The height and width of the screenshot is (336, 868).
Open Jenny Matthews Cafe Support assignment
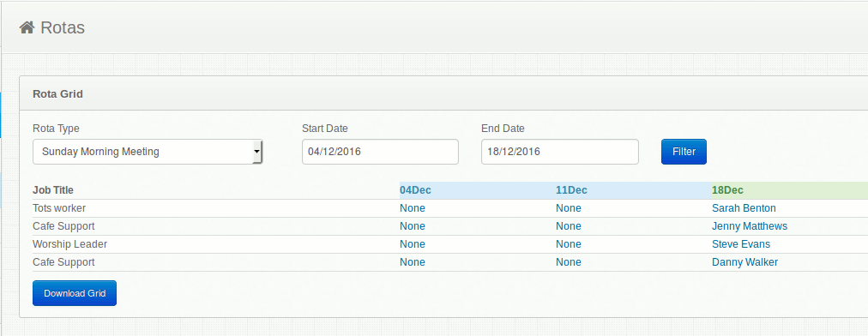750,226
